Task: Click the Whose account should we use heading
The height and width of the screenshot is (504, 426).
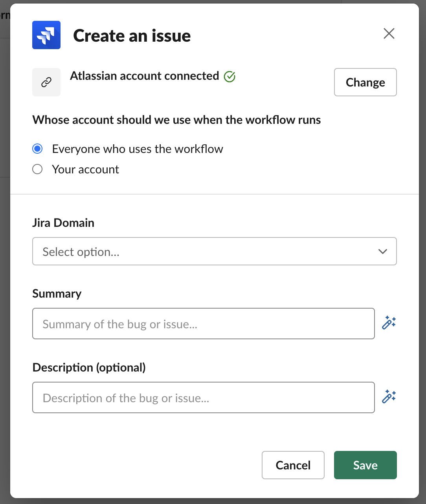Action: [176, 120]
